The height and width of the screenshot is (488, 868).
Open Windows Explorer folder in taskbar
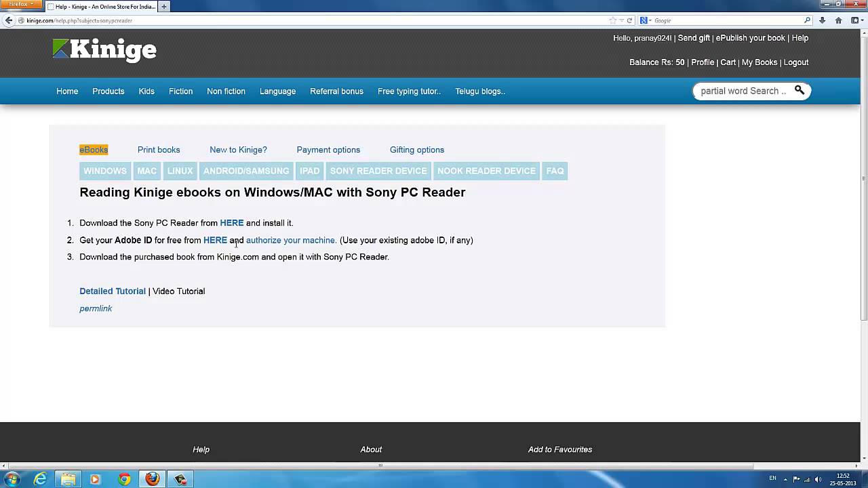coord(68,479)
